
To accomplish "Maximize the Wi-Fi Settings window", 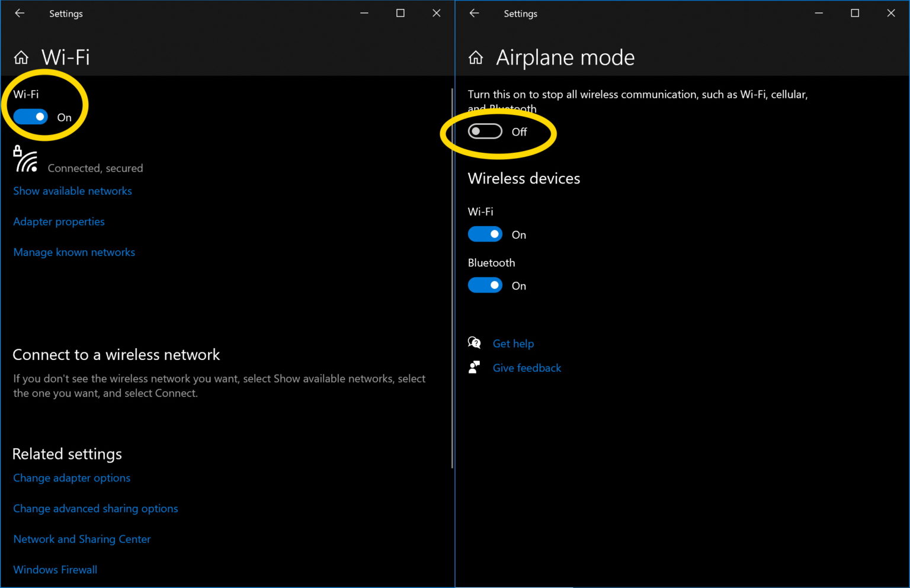I will pos(400,13).
